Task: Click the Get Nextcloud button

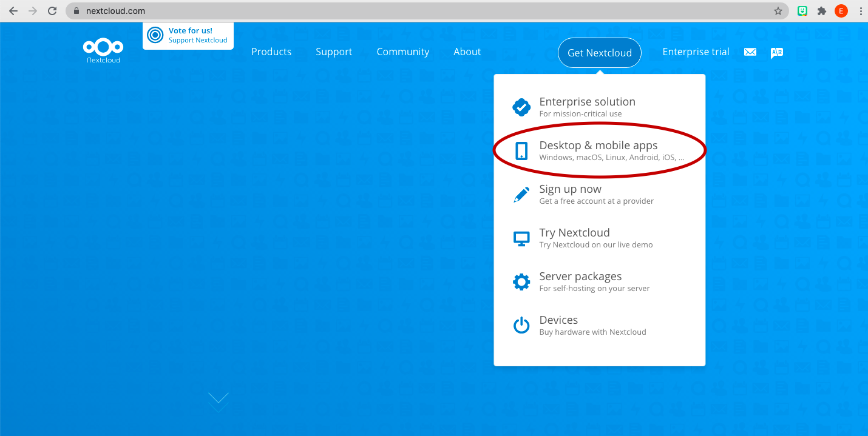Action: pos(599,53)
